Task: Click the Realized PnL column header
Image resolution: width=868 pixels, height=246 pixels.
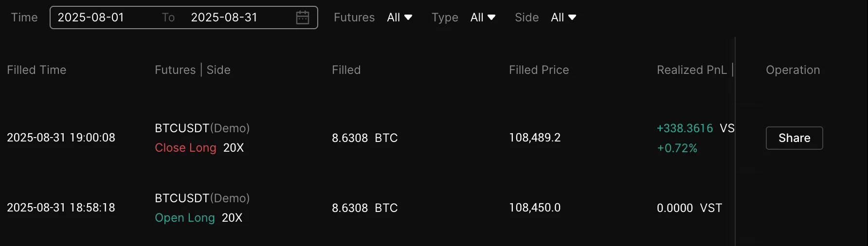Action: point(691,70)
